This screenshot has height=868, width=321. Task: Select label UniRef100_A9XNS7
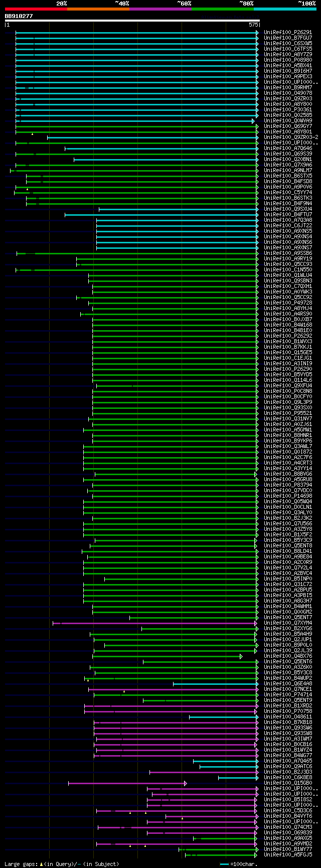(288, 248)
